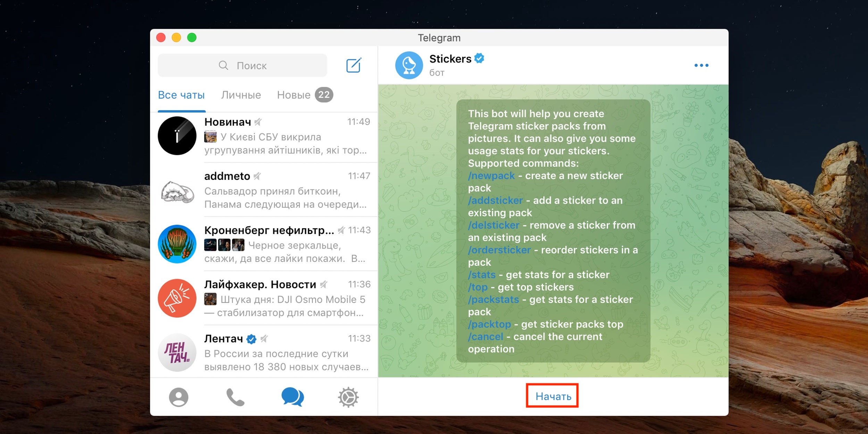This screenshot has height=434, width=868.
Task: Click the /stats command link
Action: [482, 275]
